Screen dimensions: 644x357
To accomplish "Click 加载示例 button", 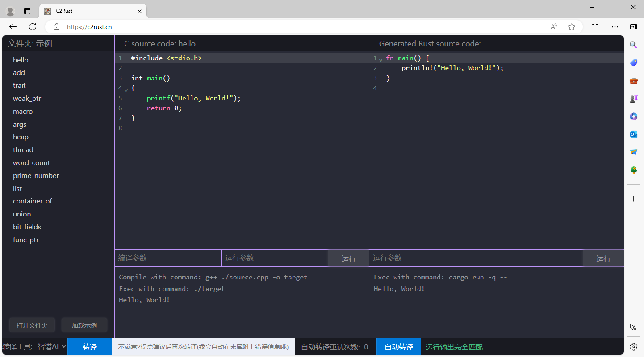I will click(84, 325).
